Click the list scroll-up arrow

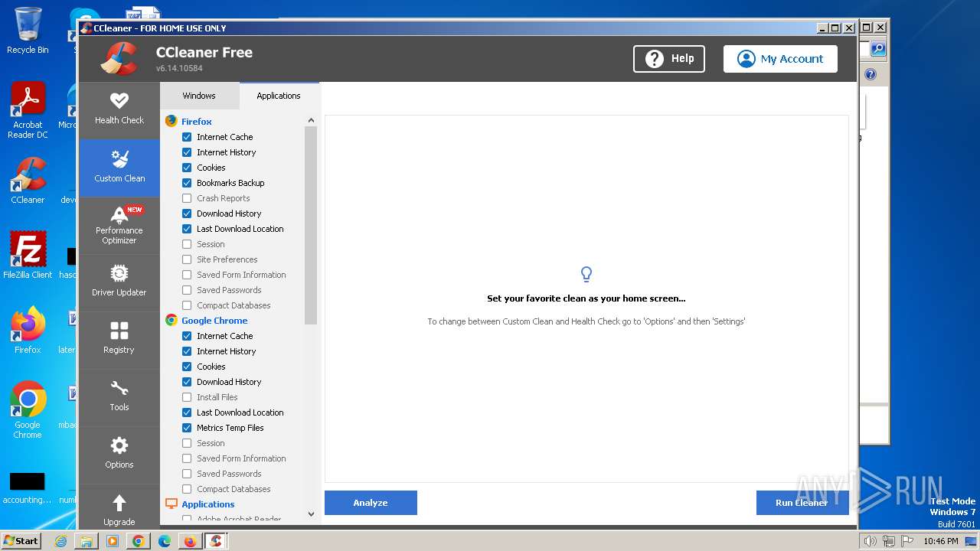point(311,120)
